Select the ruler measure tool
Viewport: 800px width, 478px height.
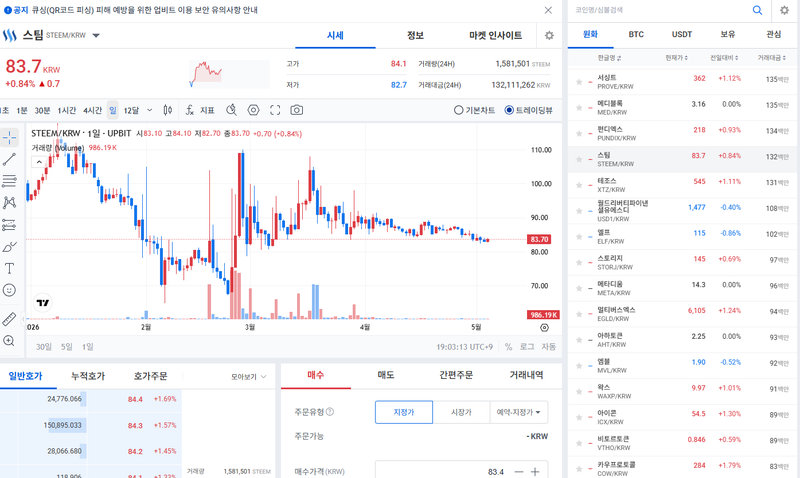click(9, 319)
